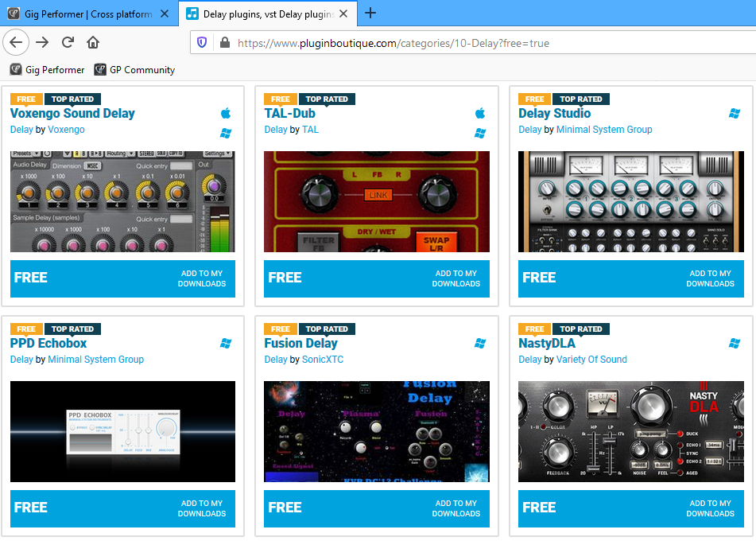Click the Windows icon on TAL-Dub

(x=479, y=133)
